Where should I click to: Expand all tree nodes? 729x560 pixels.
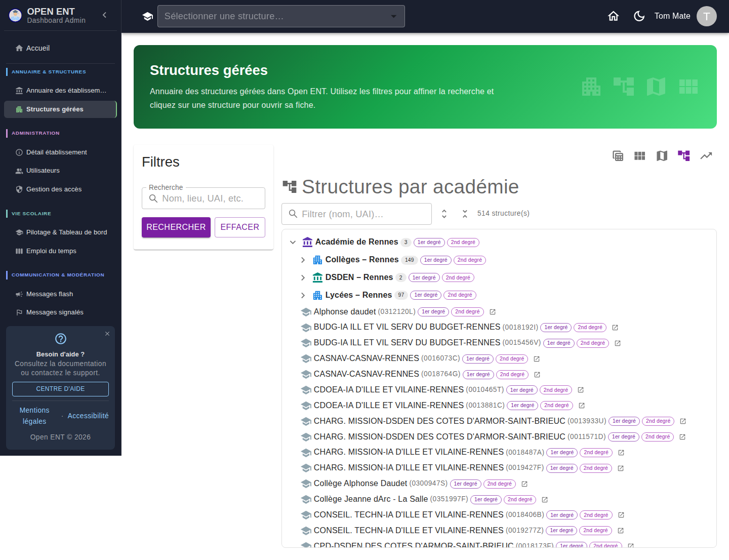coord(444,214)
